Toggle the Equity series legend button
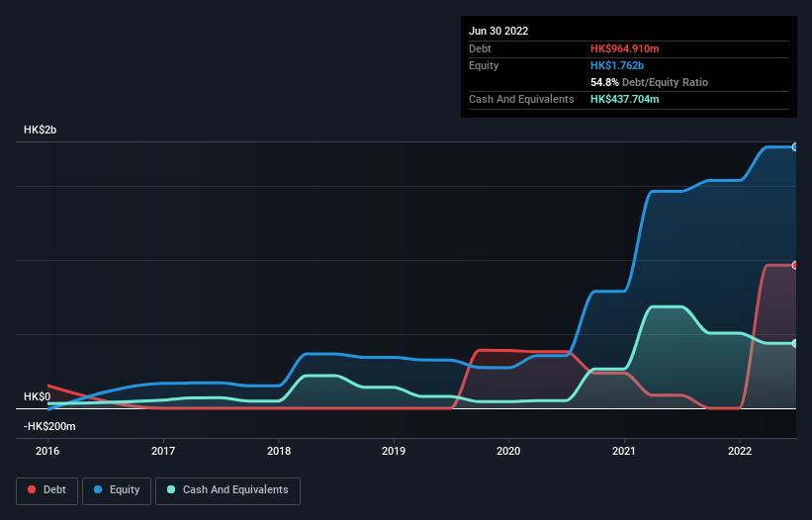Viewport: 812px width, 520px height. coord(117,490)
